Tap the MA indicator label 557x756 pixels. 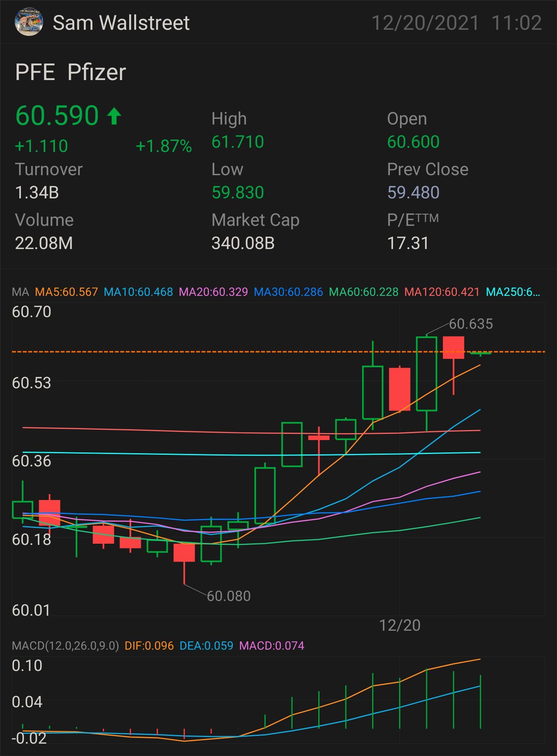[x=21, y=292]
